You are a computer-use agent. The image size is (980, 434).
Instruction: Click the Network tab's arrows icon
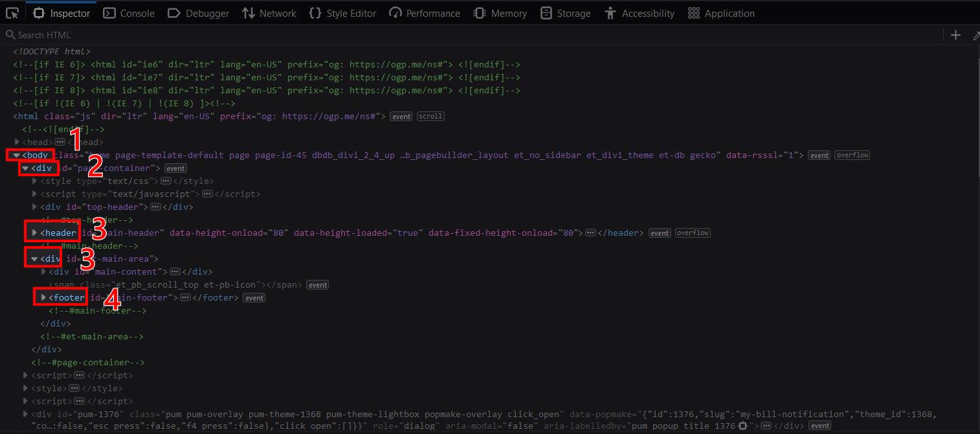tap(249, 13)
